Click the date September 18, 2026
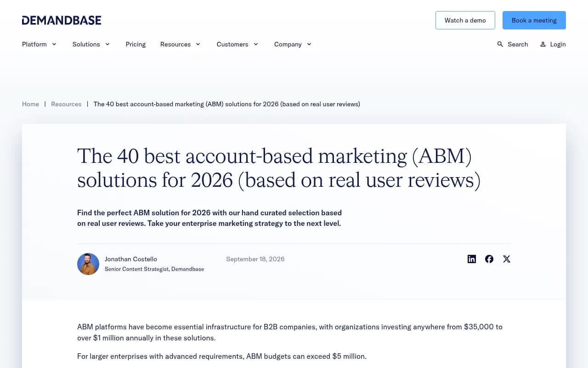 tap(255, 259)
